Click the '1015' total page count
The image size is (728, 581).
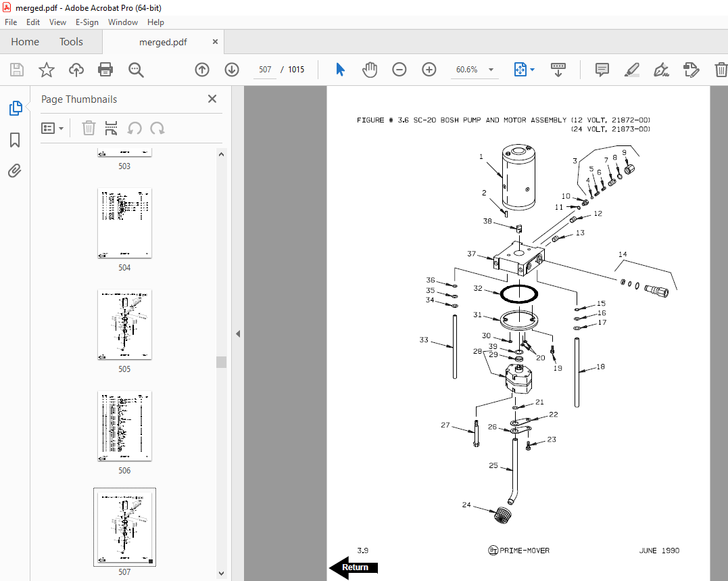296,70
